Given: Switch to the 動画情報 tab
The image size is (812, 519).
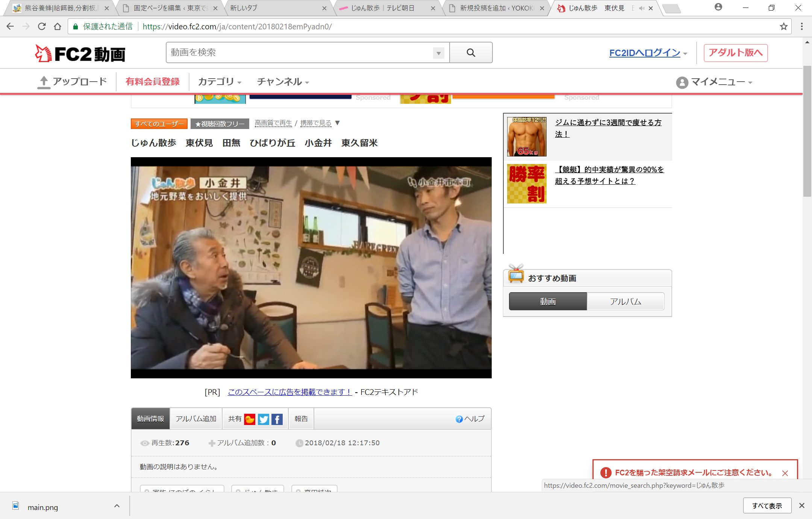Looking at the screenshot, I should (150, 419).
